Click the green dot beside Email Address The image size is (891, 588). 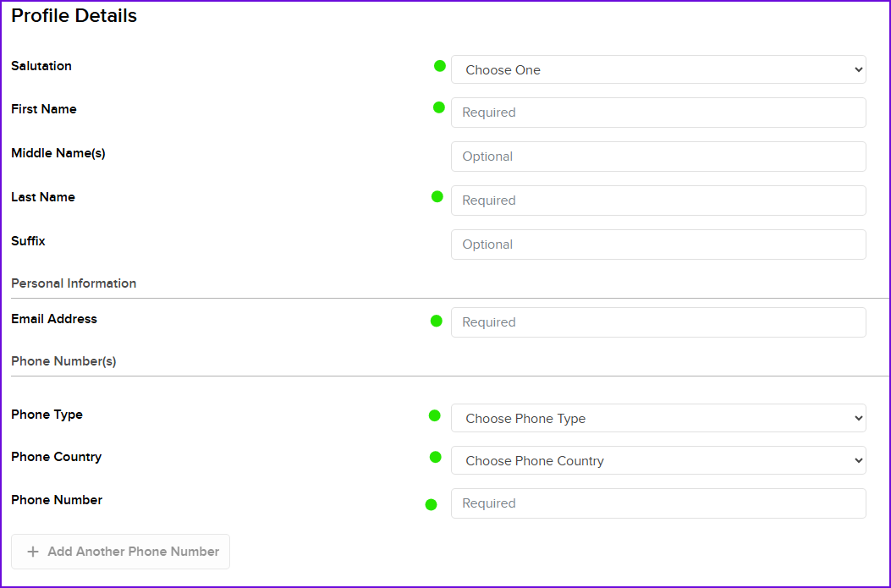[437, 321]
